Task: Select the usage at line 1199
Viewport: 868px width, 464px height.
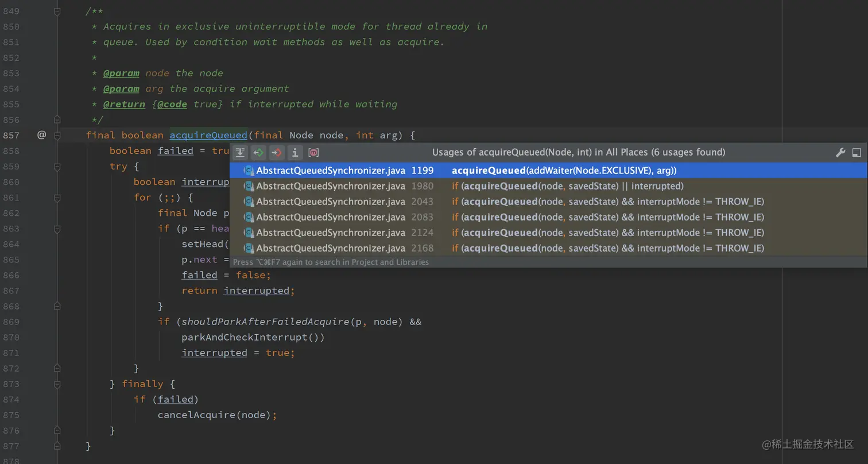Action: pyautogui.click(x=548, y=171)
